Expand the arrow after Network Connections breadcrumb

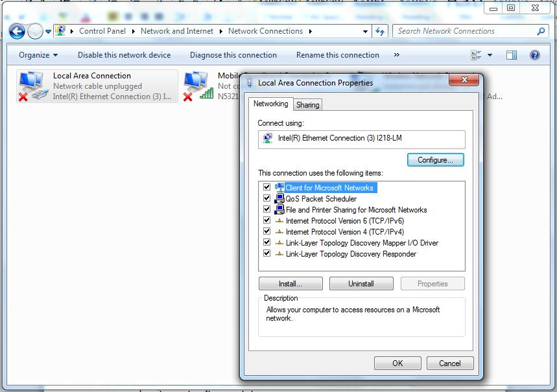coord(311,31)
